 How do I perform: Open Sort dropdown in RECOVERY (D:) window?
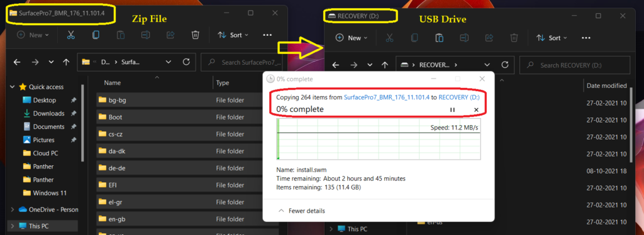(x=552, y=38)
